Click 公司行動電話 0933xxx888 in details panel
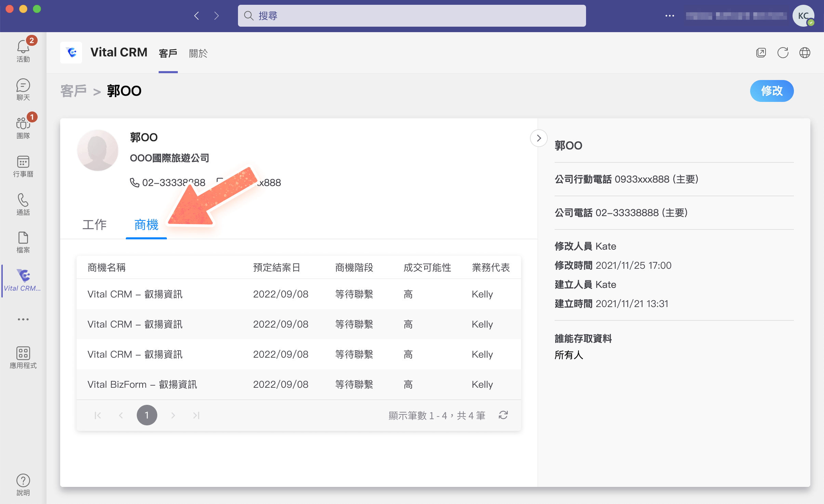The image size is (824, 504). [x=626, y=179]
